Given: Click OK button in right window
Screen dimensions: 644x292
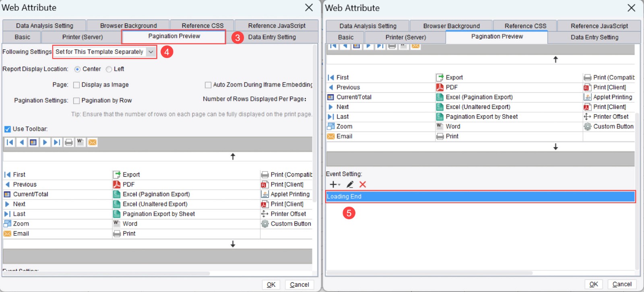Looking at the screenshot, I should click(x=594, y=284).
